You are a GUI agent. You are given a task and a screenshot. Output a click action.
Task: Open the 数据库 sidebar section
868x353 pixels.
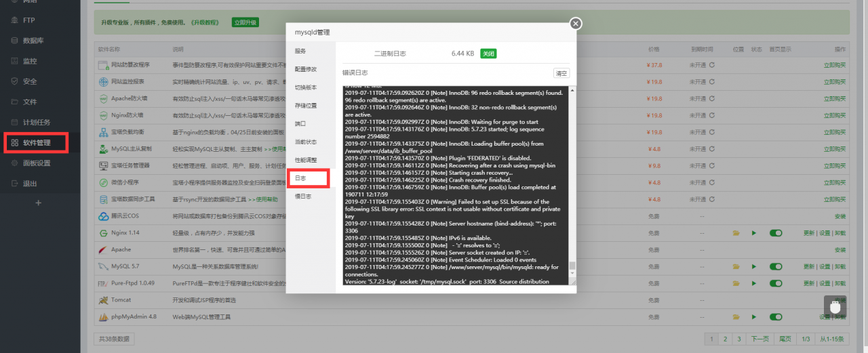click(33, 41)
